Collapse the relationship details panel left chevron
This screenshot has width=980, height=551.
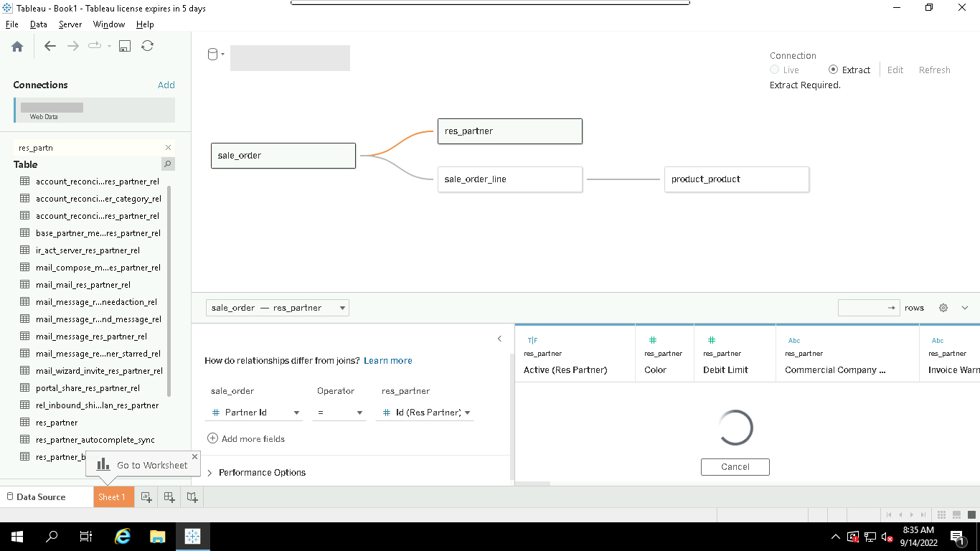499,339
